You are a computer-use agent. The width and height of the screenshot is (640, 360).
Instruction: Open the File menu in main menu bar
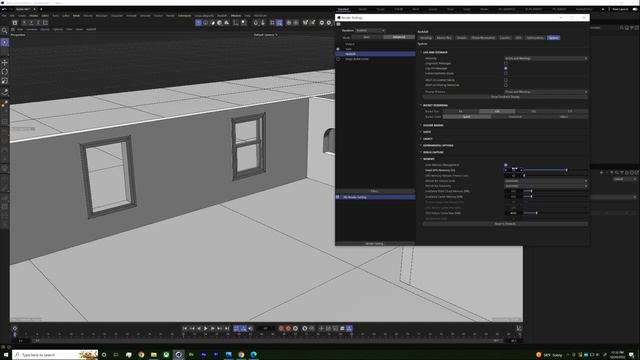pos(4,16)
